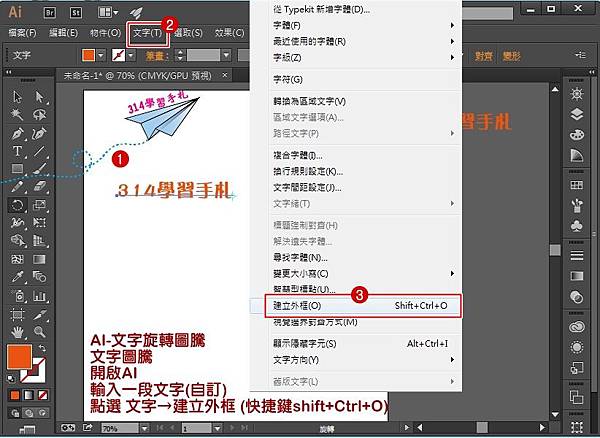
Task: Select the Curvature tool
Action: (x=39, y=134)
